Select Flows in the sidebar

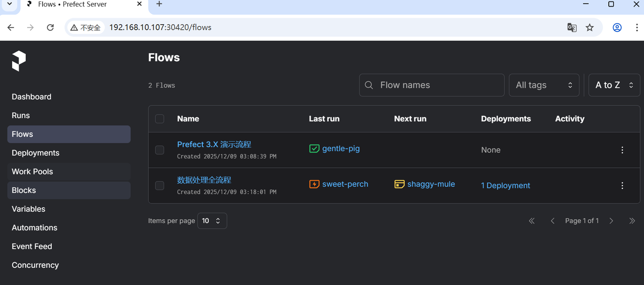[68, 134]
